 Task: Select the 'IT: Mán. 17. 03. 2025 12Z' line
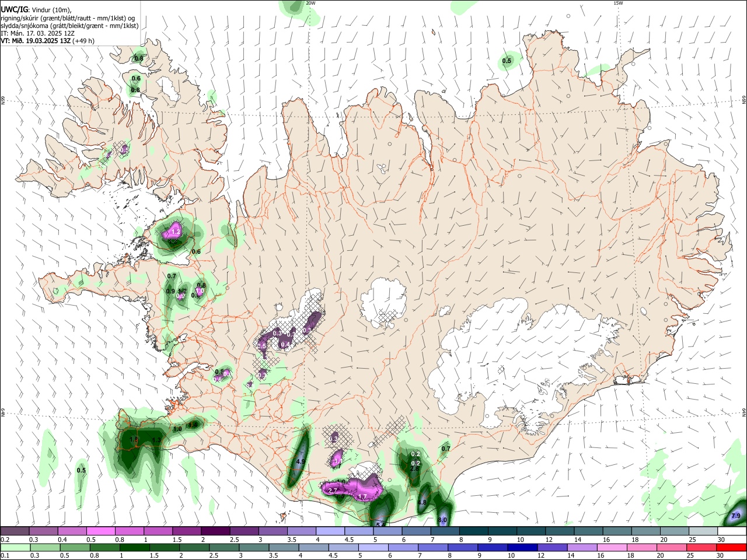tap(37, 33)
